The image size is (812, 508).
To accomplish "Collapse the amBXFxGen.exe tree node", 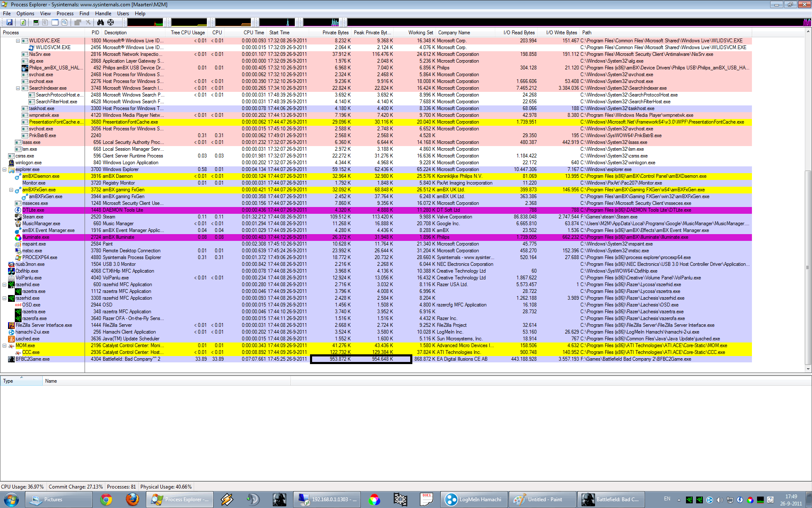I will [x=11, y=190].
